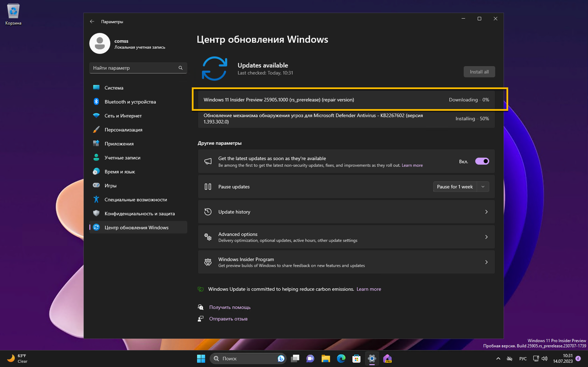The width and height of the screenshot is (588, 367).
Task: Go back using the Settings back arrow
Action: tap(92, 22)
